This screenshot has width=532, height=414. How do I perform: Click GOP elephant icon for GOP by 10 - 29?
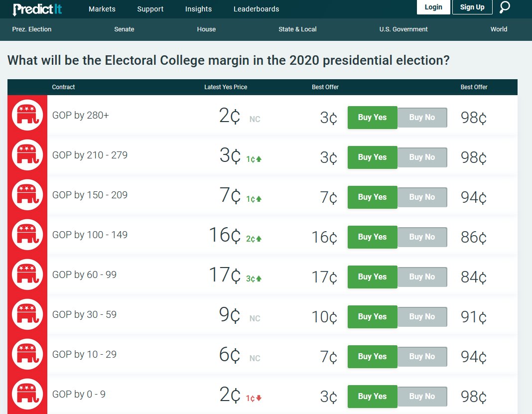[x=27, y=354]
